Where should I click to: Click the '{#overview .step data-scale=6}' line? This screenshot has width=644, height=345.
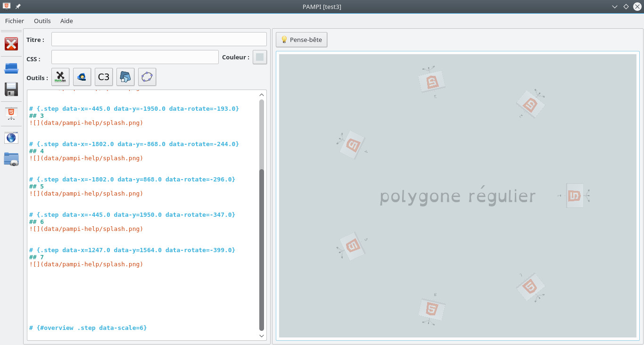[88, 328]
